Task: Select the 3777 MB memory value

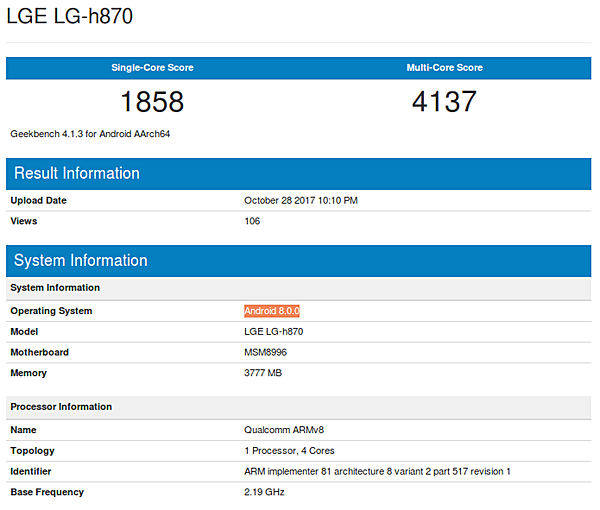Action: [x=264, y=373]
